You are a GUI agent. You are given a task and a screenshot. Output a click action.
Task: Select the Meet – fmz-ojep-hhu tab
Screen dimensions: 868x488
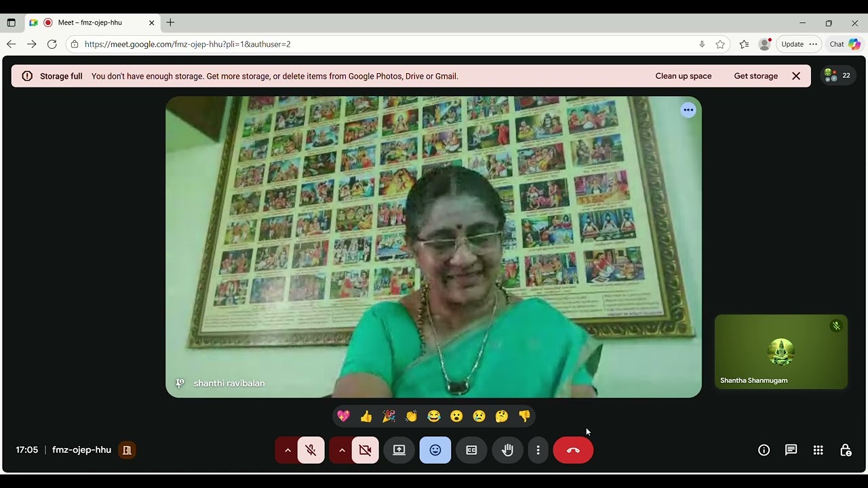(x=94, y=22)
